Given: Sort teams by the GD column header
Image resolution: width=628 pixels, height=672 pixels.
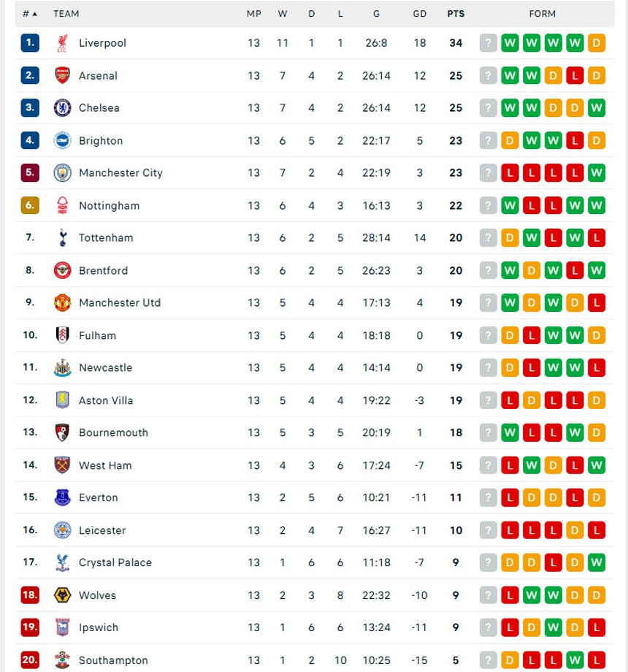Looking at the screenshot, I should point(420,13).
